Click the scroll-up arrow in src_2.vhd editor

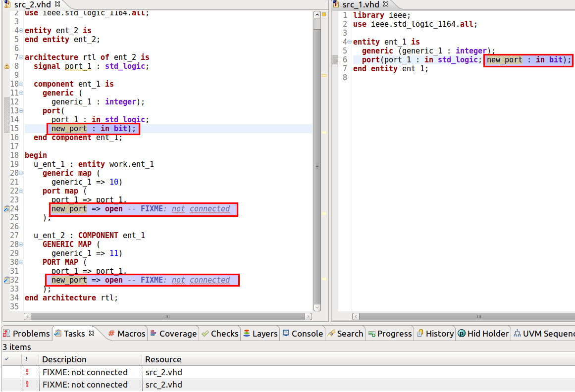tap(317, 15)
